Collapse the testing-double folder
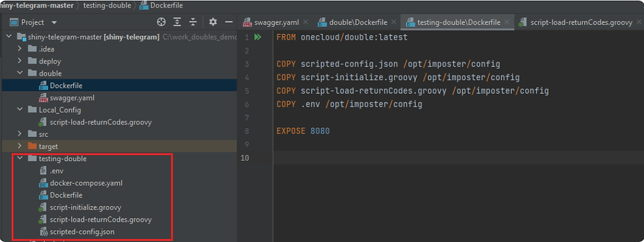Image resolution: width=644 pixels, height=242 pixels. click(20, 158)
